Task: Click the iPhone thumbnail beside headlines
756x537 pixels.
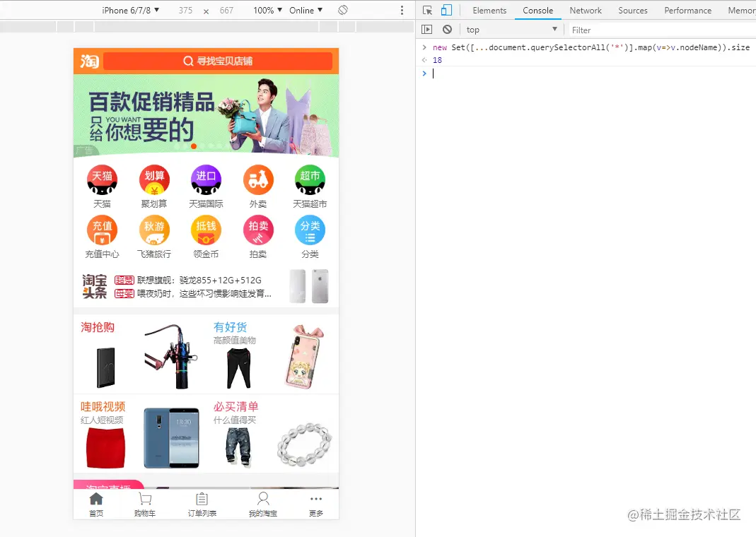Action: pyautogui.click(x=310, y=286)
